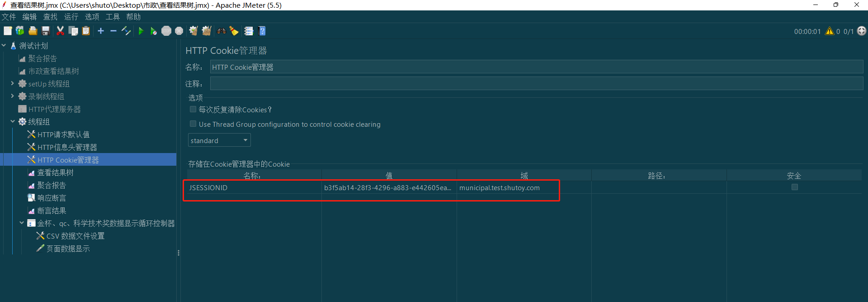The height and width of the screenshot is (302, 868).
Task: Enable Use Thread Group configuration checkbox
Action: pos(193,124)
